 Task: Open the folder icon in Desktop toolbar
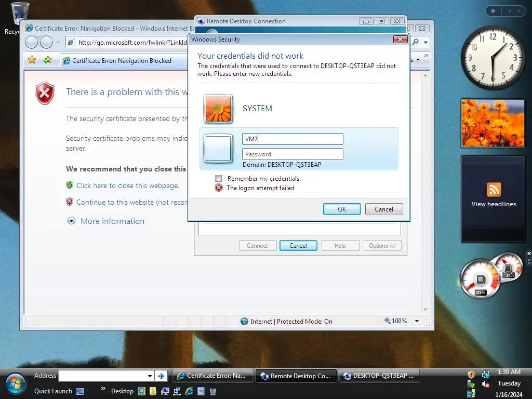153,391
